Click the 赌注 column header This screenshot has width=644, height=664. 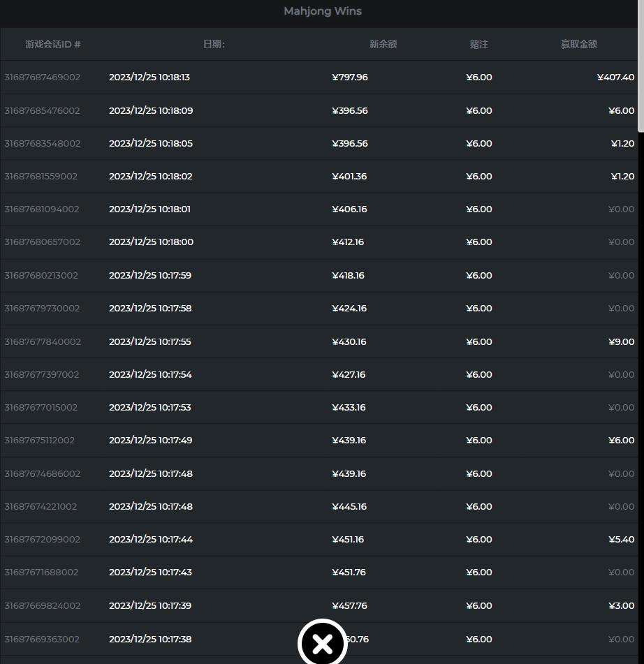tap(478, 44)
